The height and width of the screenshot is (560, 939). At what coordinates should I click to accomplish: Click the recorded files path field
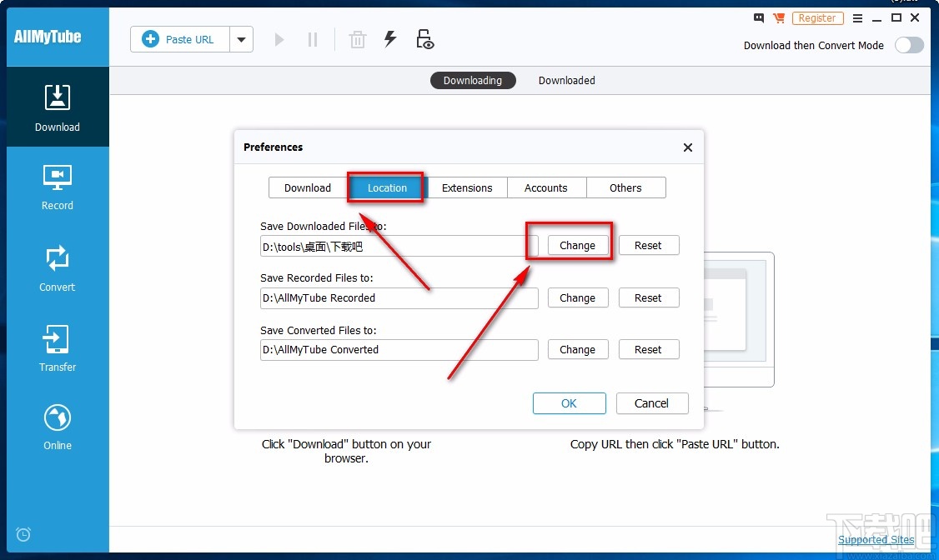[399, 298]
